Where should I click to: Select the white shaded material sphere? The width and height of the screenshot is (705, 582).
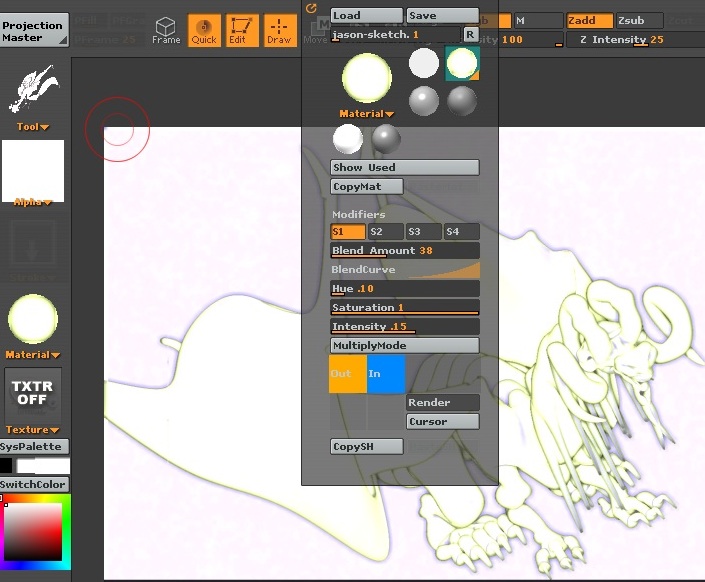(x=348, y=139)
